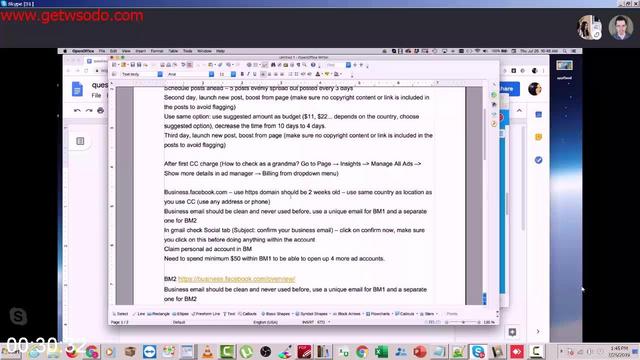Click the Apple menu icon
The image size is (640, 360).
coord(65,51)
